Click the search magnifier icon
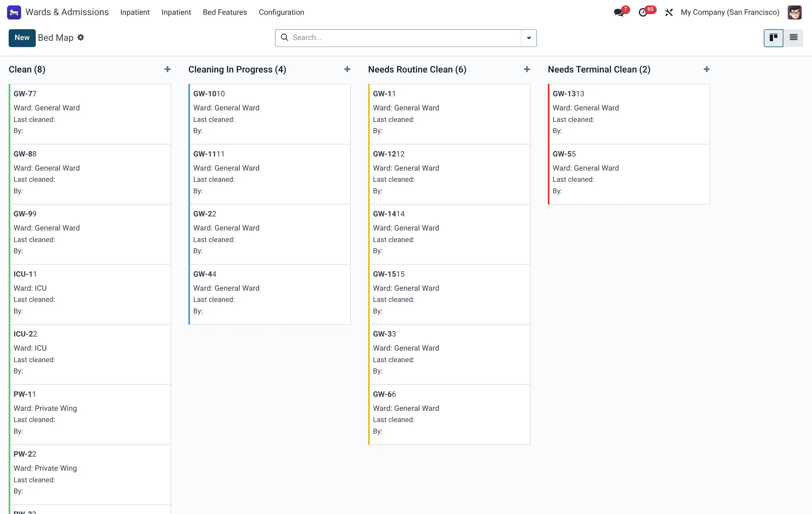Image resolution: width=812 pixels, height=514 pixels. tap(284, 38)
